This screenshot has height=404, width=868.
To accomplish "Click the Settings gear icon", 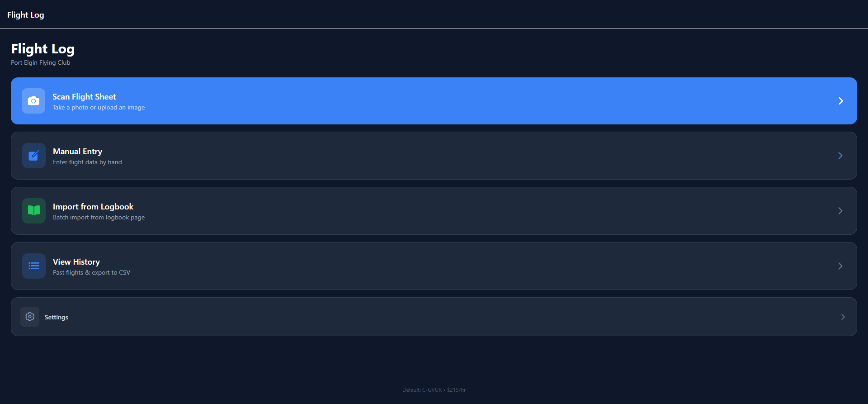I will [x=30, y=317].
